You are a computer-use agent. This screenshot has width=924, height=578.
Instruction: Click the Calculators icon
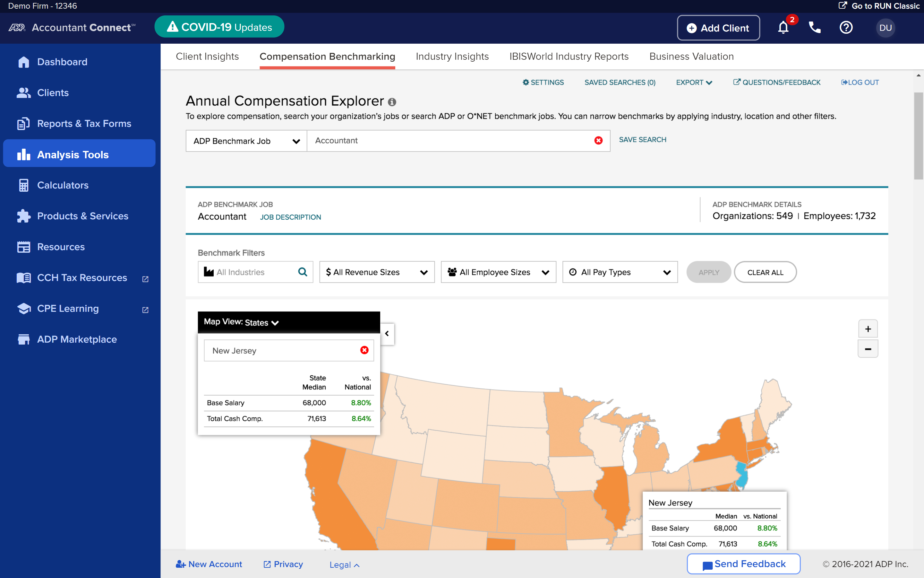pyautogui.click(x=24, y=185)
